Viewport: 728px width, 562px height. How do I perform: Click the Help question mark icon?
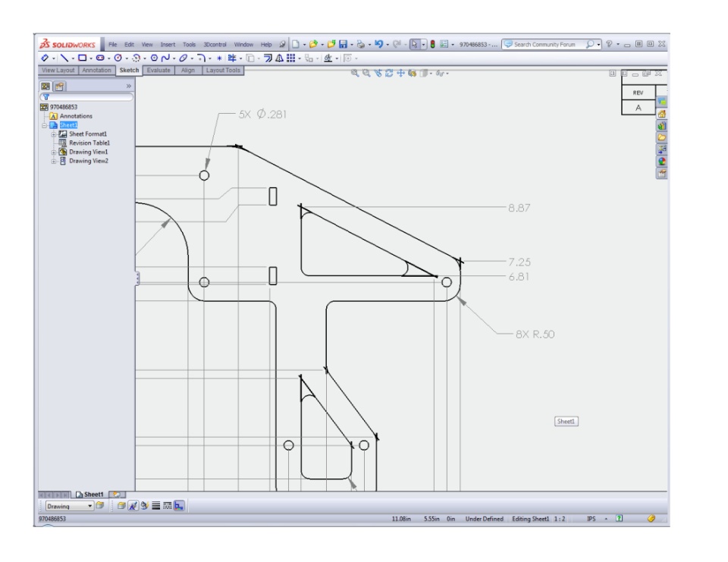[x=609, y=44]
